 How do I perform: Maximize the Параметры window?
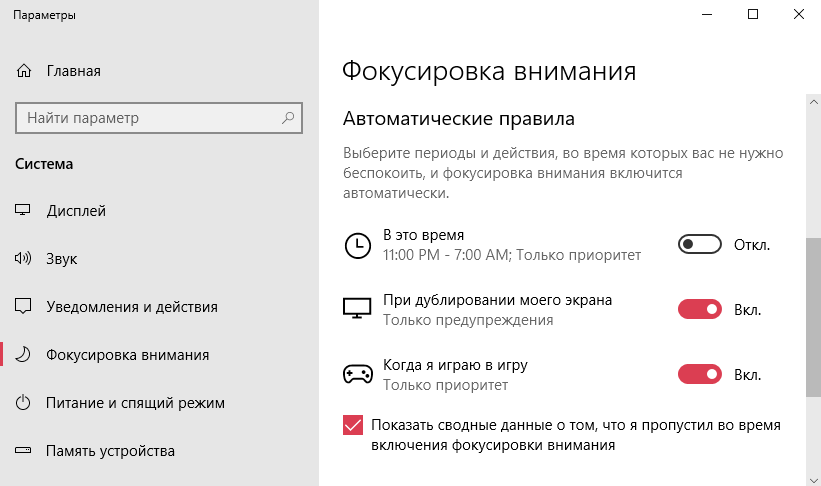[x=753, y=15]
